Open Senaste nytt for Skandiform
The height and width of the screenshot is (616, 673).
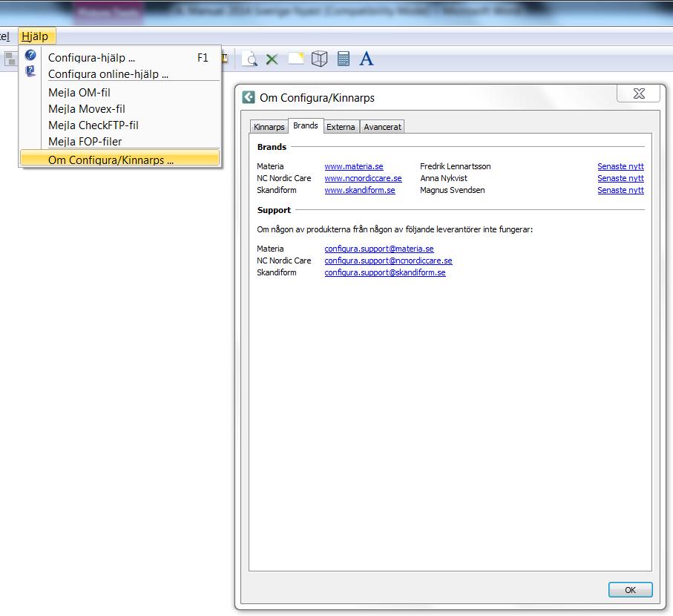coord(620,190)
